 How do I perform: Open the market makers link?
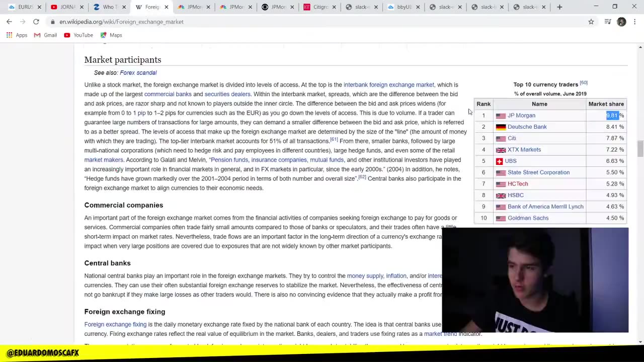point(104,160)
